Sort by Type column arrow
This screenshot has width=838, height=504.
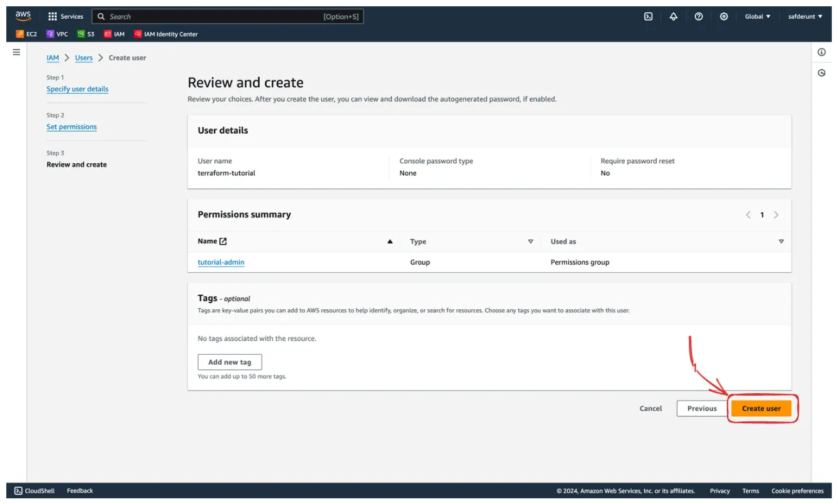530,241
